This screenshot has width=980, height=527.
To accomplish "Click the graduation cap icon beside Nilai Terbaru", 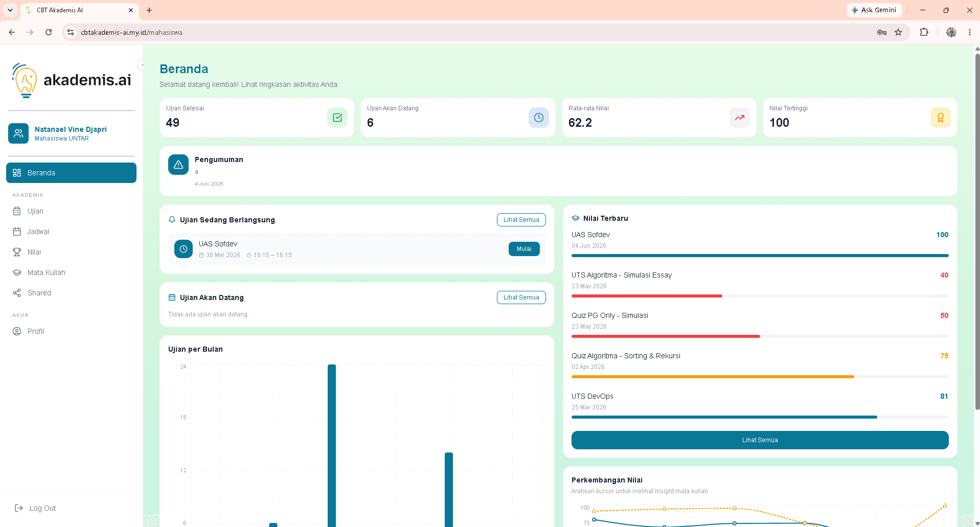I will pyautogui.click(x=576, y=218).
